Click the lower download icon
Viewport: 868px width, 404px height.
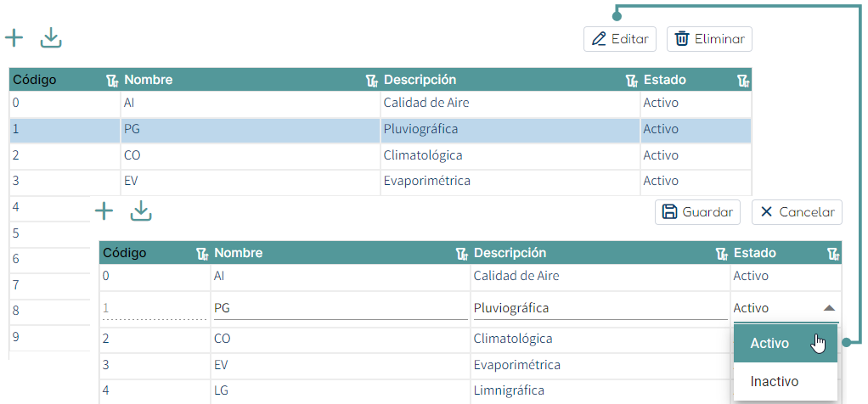tap(141, 211)
